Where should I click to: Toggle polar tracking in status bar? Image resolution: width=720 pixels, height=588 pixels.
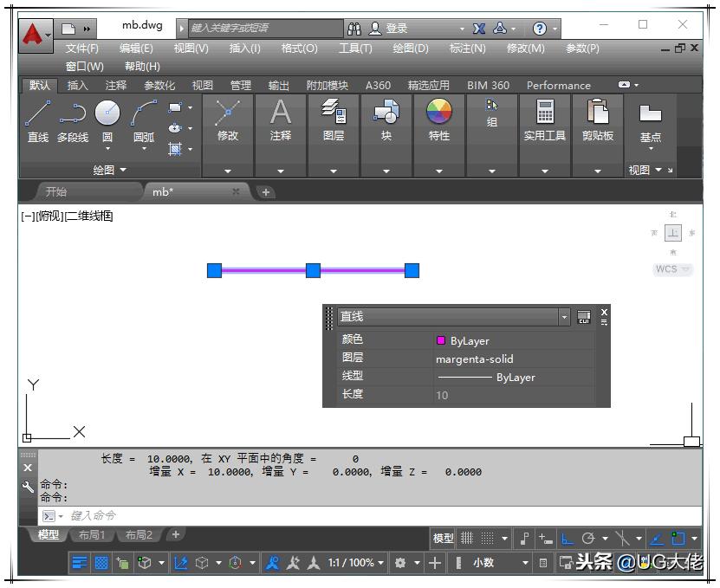589,538
